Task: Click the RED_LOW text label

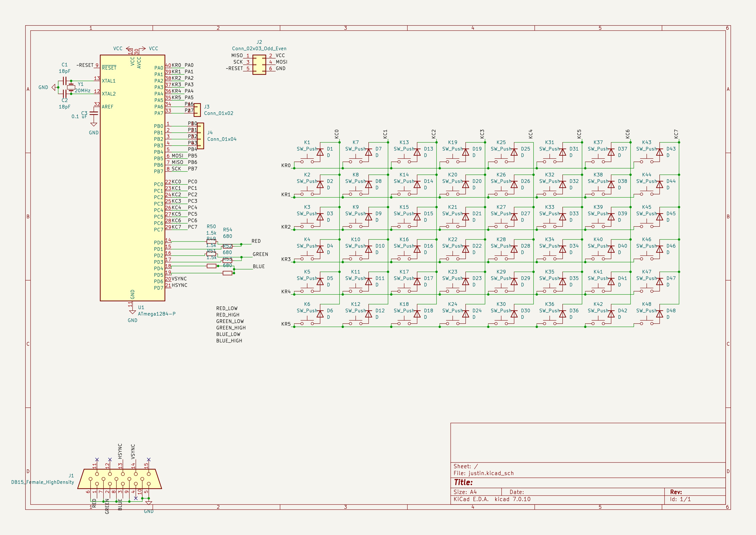Action: tap(227, 308)
